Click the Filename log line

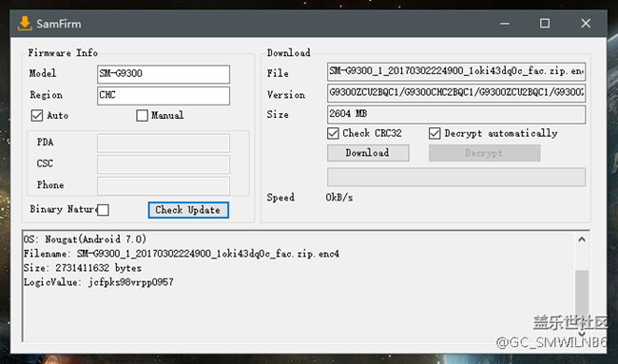tap(182, 254)
